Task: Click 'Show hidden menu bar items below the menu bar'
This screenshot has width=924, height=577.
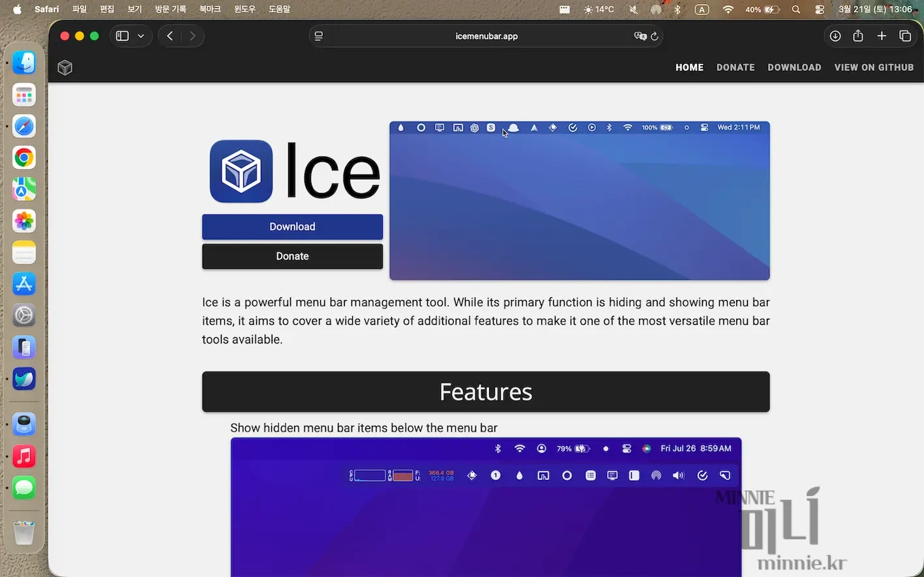Action: pos(364,428)
